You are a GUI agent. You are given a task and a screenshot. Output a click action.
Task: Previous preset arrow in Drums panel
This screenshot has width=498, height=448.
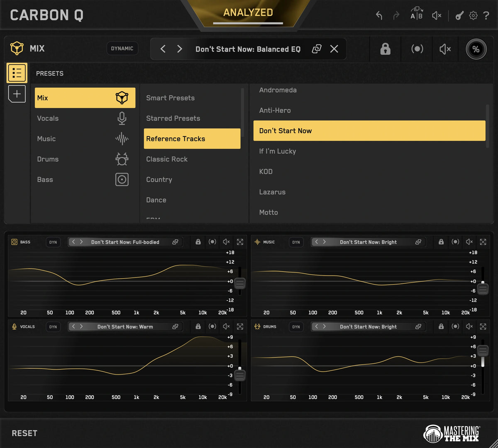pyautogui.click(x=317, y=326)
